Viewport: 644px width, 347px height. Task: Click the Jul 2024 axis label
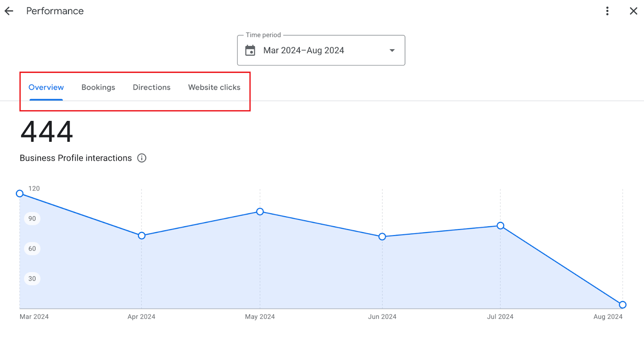point(500,317)
